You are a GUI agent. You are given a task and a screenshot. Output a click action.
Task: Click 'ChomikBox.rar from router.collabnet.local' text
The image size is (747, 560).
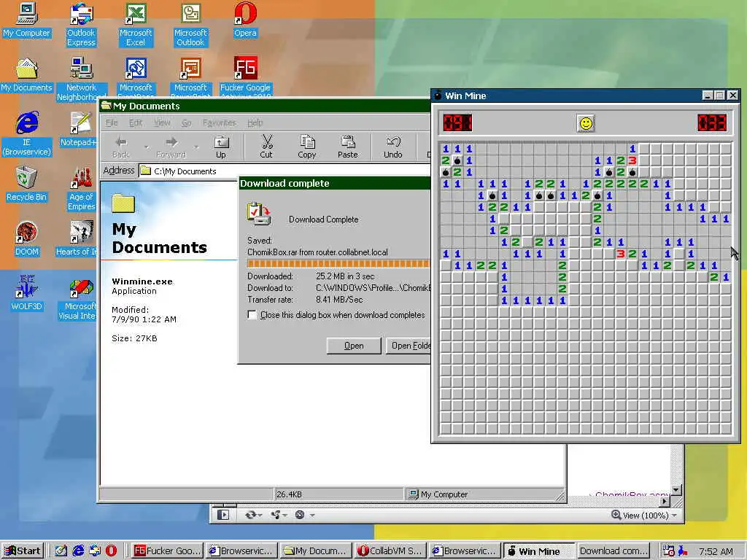(x=317, y=252)
